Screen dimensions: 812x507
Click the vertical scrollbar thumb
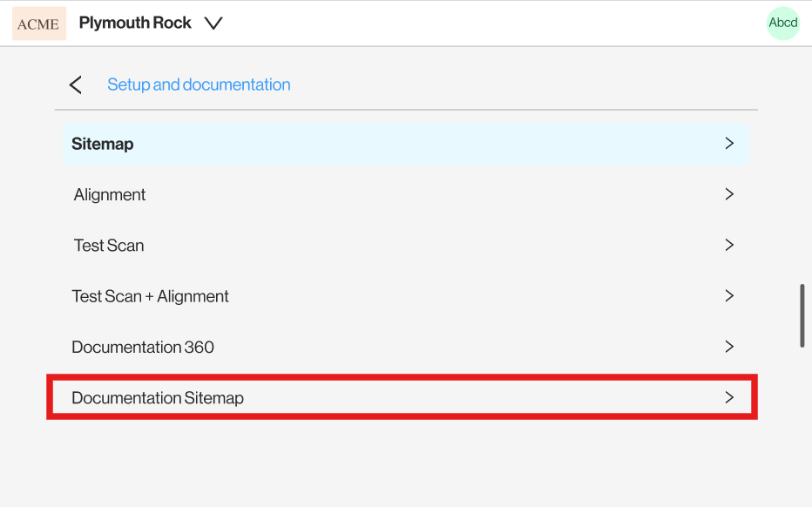click(x=802, y=315)
